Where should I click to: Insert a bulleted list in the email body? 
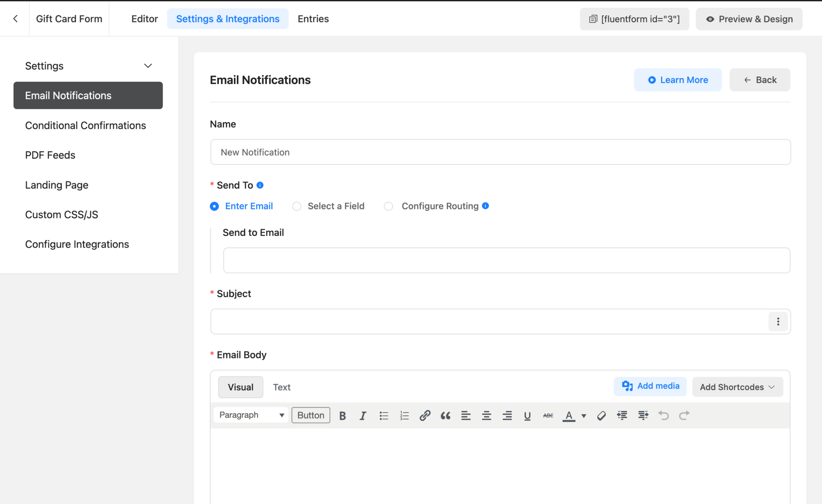click(x=384, y=415)
